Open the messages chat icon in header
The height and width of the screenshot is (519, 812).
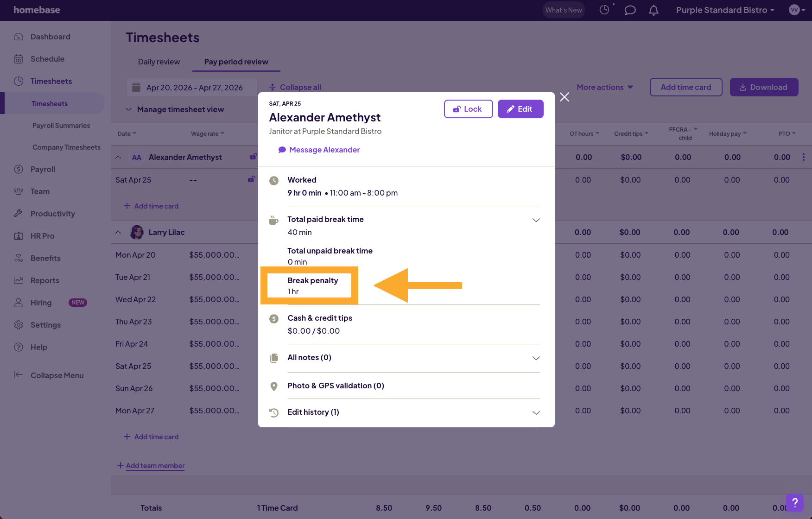630,10
